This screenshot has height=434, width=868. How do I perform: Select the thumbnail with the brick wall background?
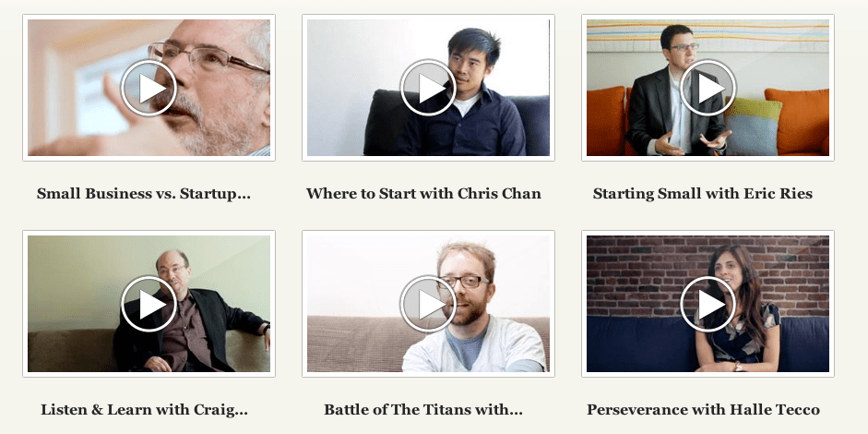coord(708,304)
